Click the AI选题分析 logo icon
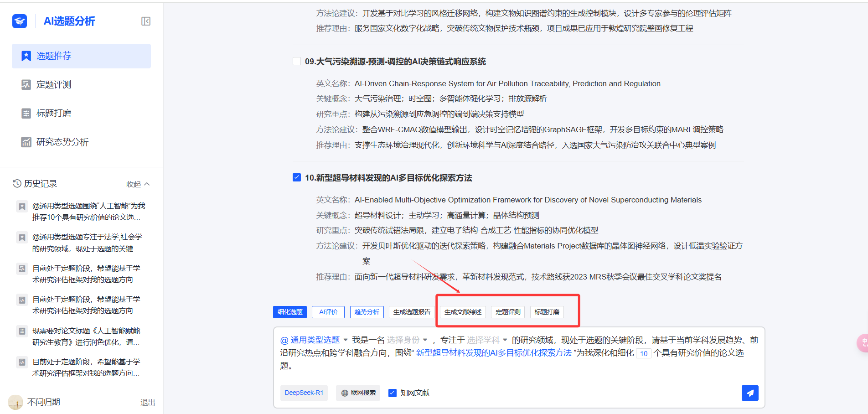Screen dimensions: 868x414 click(x=20, y=21)
